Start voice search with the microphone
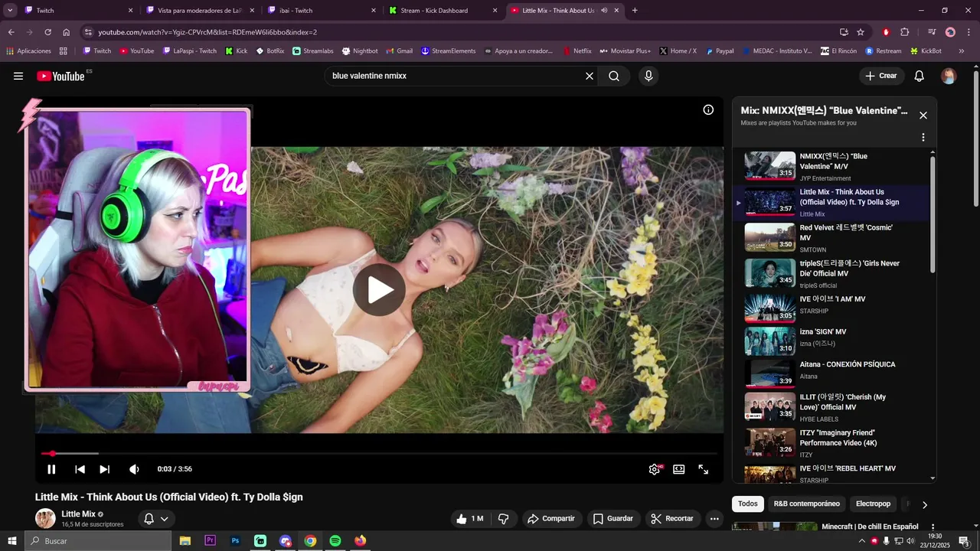This screenshot has width=980, height=551. tap(648, 76)
